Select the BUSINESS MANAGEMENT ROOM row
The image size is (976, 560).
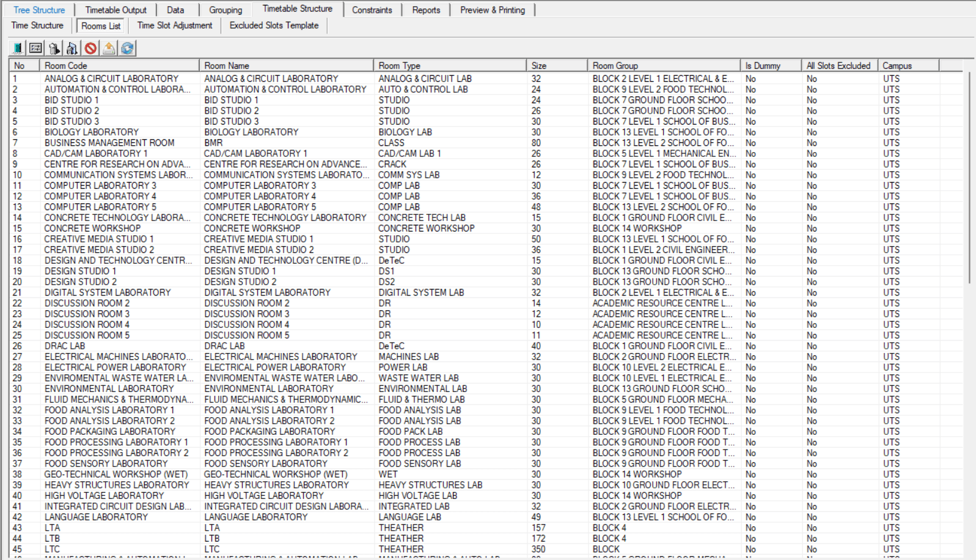109,143
